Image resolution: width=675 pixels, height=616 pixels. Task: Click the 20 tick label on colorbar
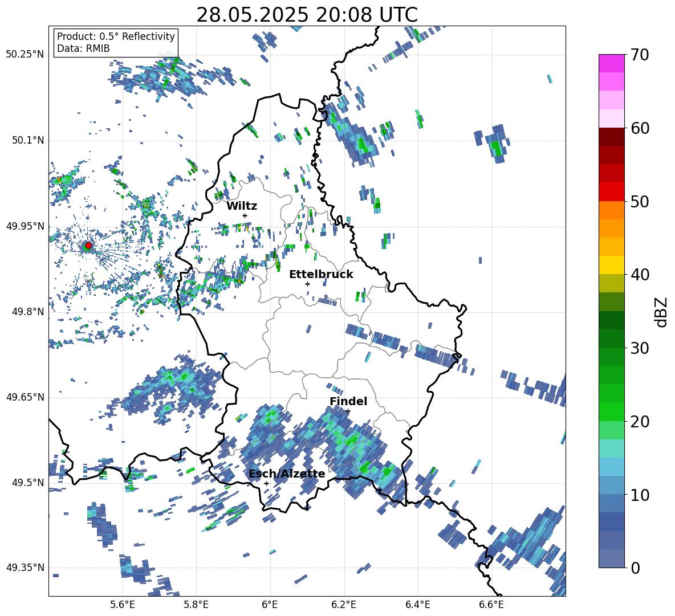[x=640, y=421]
